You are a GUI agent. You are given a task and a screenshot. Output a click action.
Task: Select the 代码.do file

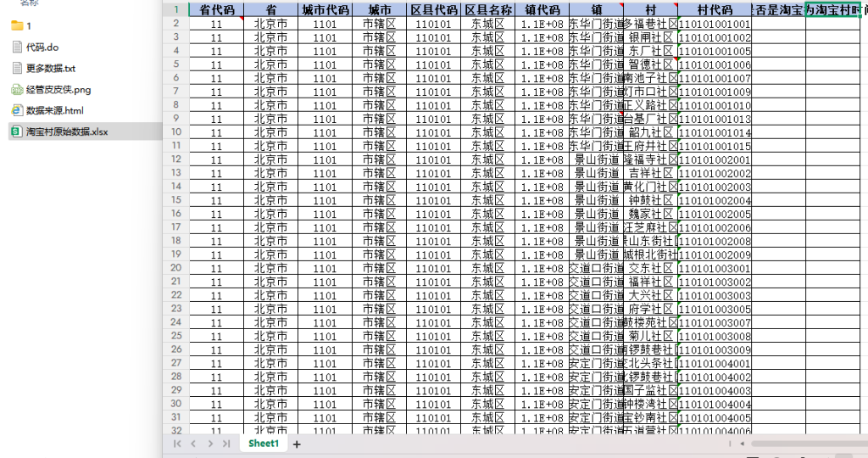pyautogui.click(x=42, y=47)
